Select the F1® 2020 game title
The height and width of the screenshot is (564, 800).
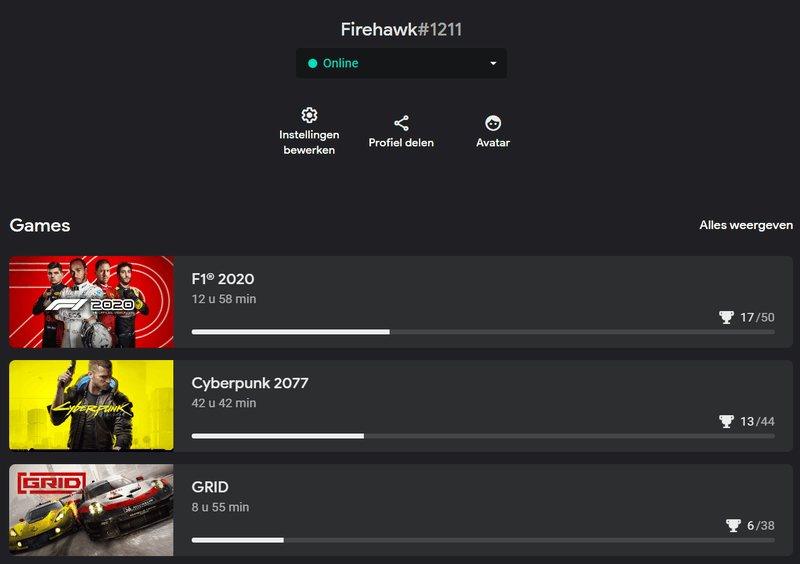coord(223,279)
